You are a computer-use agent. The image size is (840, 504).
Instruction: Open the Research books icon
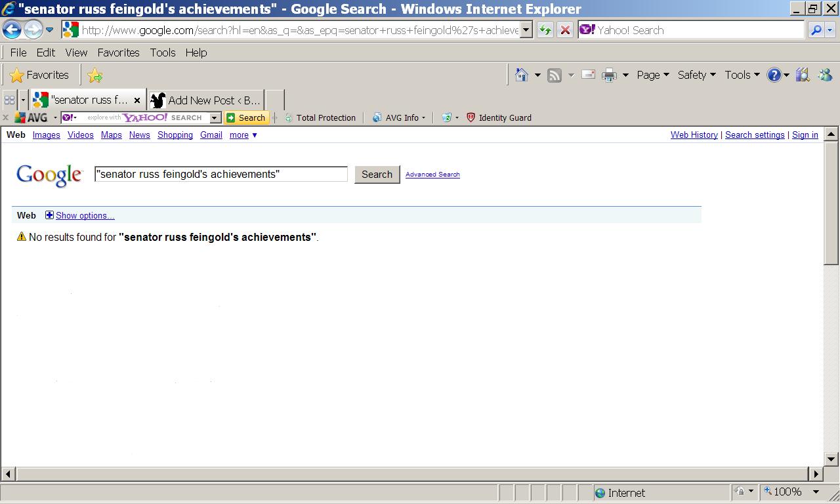803,75
